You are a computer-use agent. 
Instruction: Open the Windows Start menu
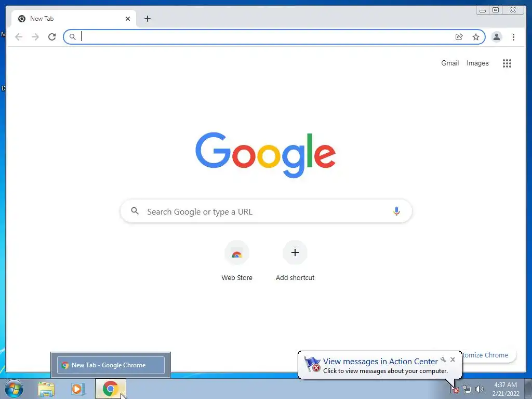[14, 389]
